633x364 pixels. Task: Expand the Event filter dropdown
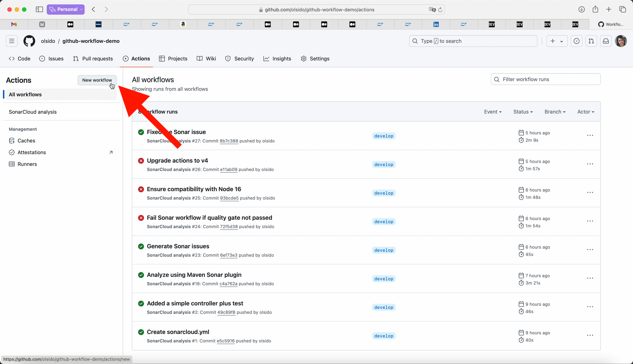[493, 112]
